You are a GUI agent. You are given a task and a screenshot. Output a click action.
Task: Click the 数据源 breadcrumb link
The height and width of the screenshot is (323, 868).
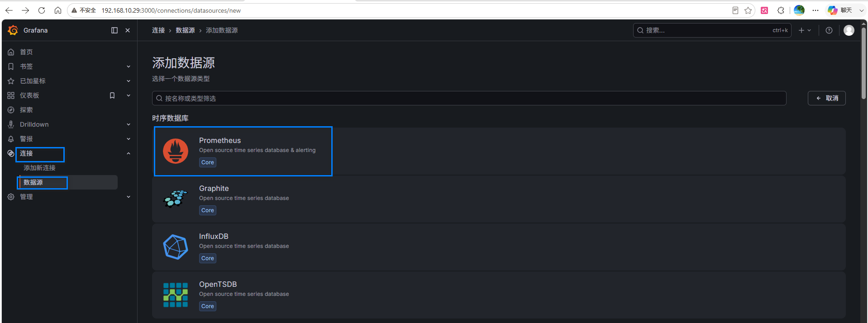185,30
